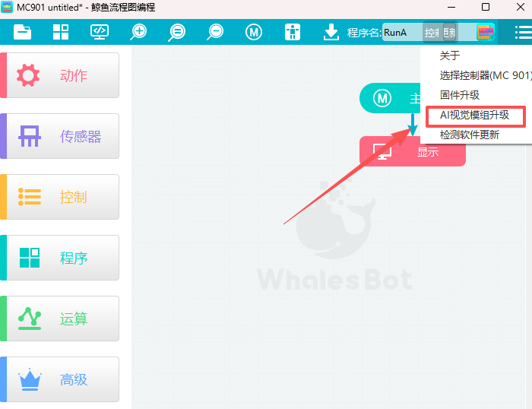Viewport: 532px width, 409px height.
Task: Open the hamburger list menu icon
Action: click(x=522, y=32)
